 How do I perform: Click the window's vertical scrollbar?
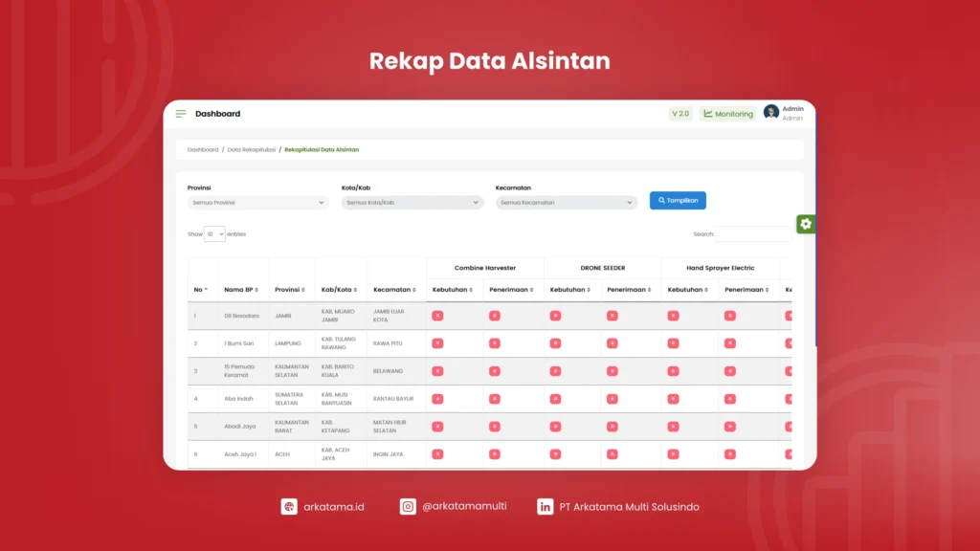(815, 231)
